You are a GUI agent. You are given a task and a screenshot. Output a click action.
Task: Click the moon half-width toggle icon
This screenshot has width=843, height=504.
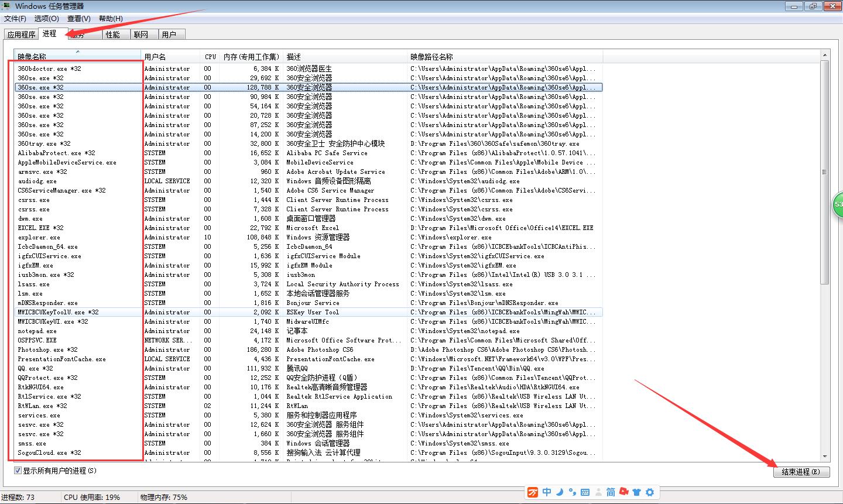click(560, 492)
